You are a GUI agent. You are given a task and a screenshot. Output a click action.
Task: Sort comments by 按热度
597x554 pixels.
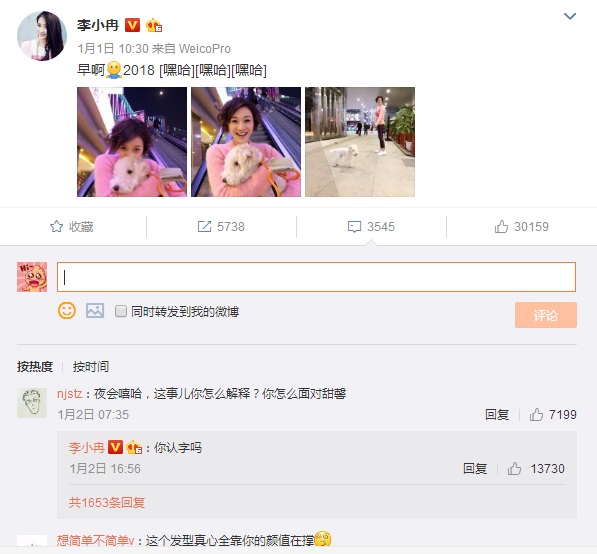point(35,367)
